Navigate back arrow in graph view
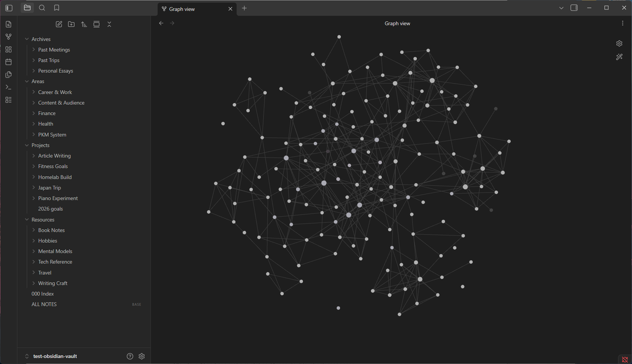 click(x=161, y=23)
